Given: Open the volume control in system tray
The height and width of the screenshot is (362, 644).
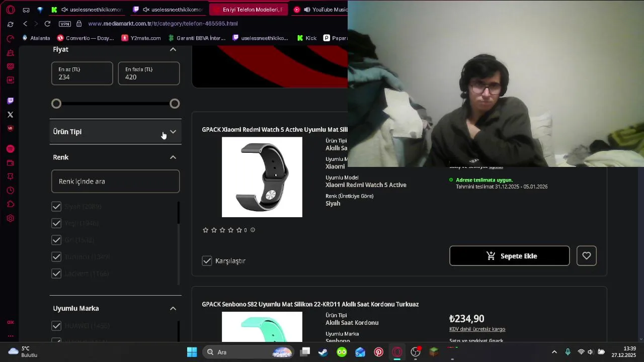Looking at the screenshot, I should (x=590, y=352).
